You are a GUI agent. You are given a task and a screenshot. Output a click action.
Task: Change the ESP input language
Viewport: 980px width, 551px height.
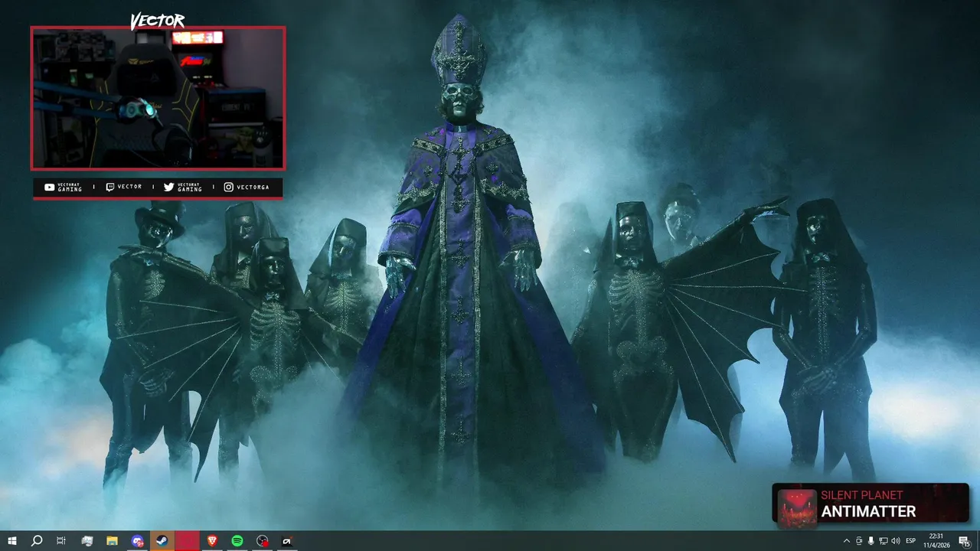pyautogui.click(x=911, y=541)
